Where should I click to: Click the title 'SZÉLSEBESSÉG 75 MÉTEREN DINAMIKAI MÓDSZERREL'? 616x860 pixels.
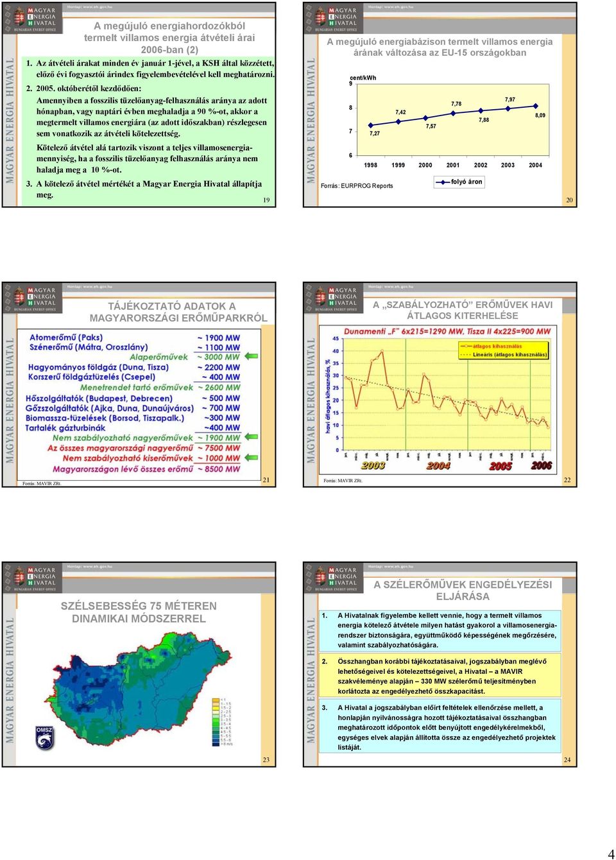139,612
